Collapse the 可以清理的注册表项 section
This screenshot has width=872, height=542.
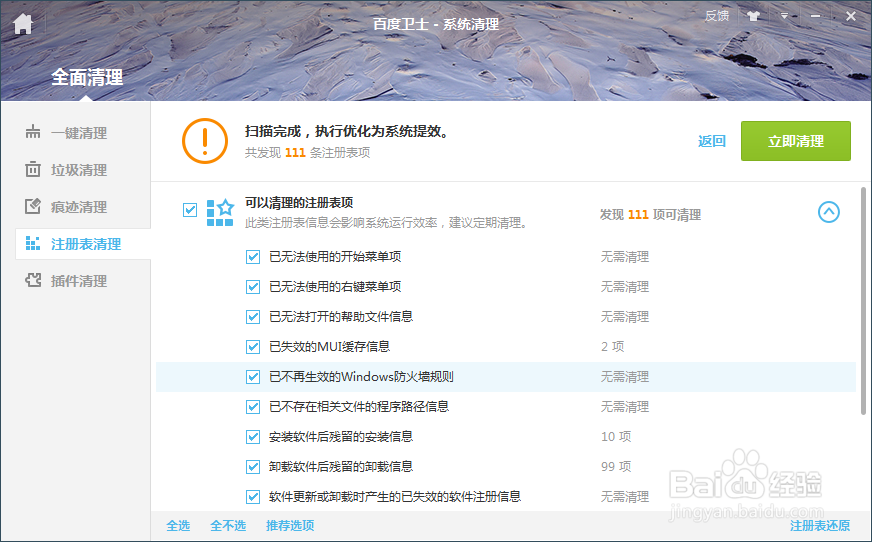click(x=829, y=212)
